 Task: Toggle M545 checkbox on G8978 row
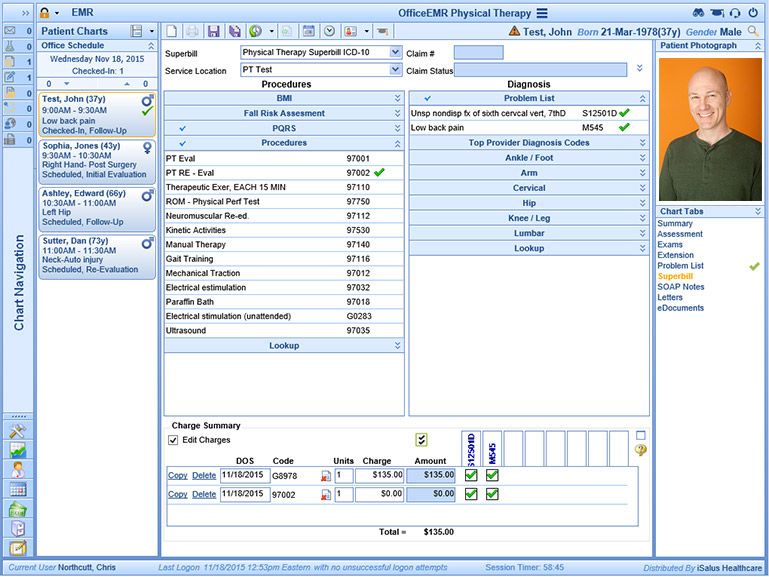(x=492, y=475)
